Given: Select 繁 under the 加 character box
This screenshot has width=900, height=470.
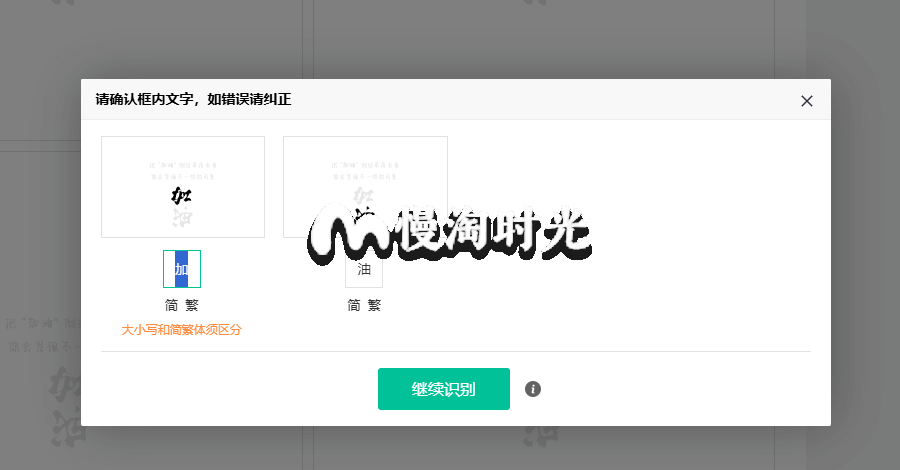Looking at the screenshot, I should [x=192, y=305].
